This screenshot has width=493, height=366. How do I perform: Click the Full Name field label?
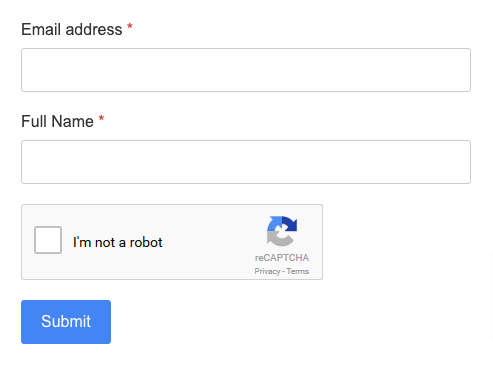pyautogui.click(x=57, y=121)
